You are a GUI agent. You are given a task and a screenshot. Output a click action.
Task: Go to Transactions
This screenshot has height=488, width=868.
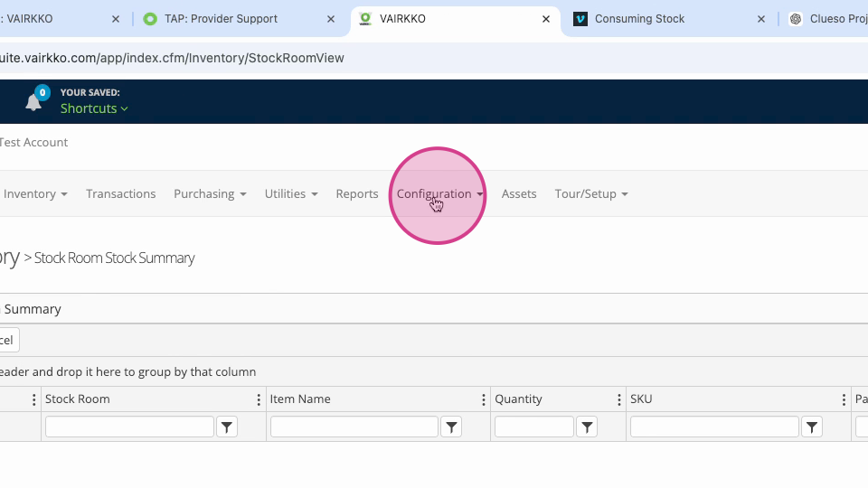[120, 193]
